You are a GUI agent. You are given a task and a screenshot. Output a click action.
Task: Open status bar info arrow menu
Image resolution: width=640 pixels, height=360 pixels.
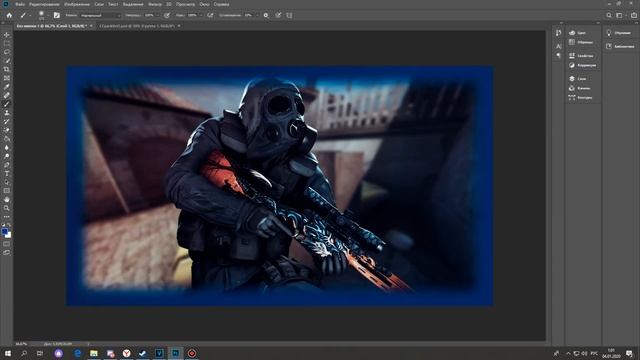tap(89, 344)
